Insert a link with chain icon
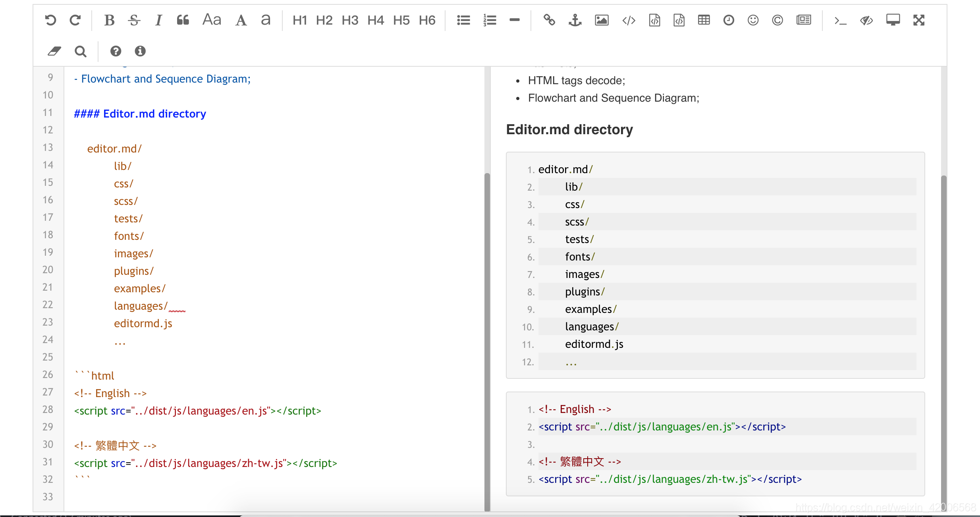The width and height of the screenshot is (980, 517). click(x=549, y=20)
